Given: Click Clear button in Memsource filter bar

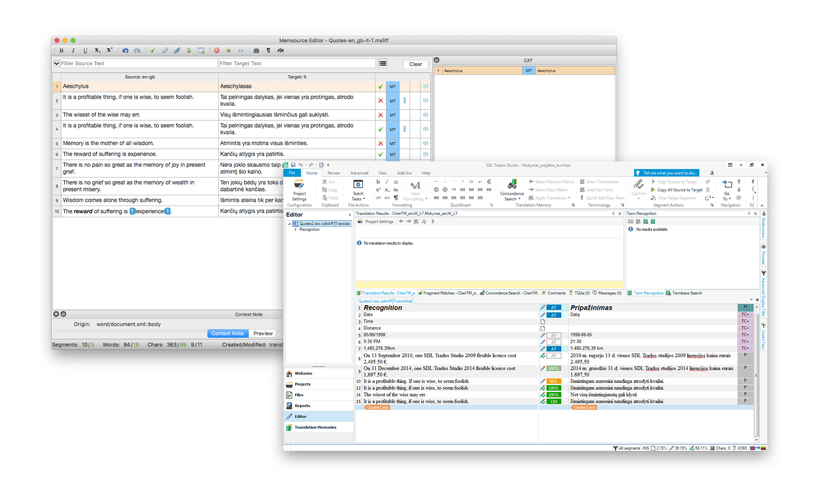Looking at the screenshot, I should click(416, 64).
